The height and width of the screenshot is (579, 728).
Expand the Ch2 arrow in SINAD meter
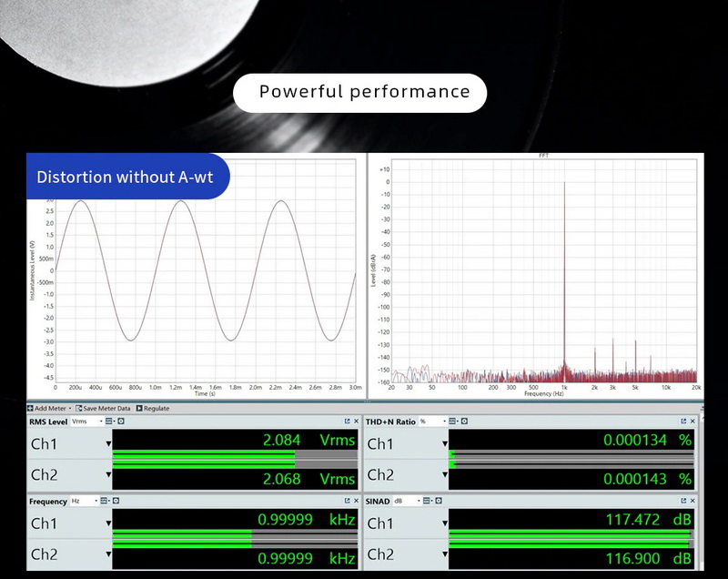[445, 554]
